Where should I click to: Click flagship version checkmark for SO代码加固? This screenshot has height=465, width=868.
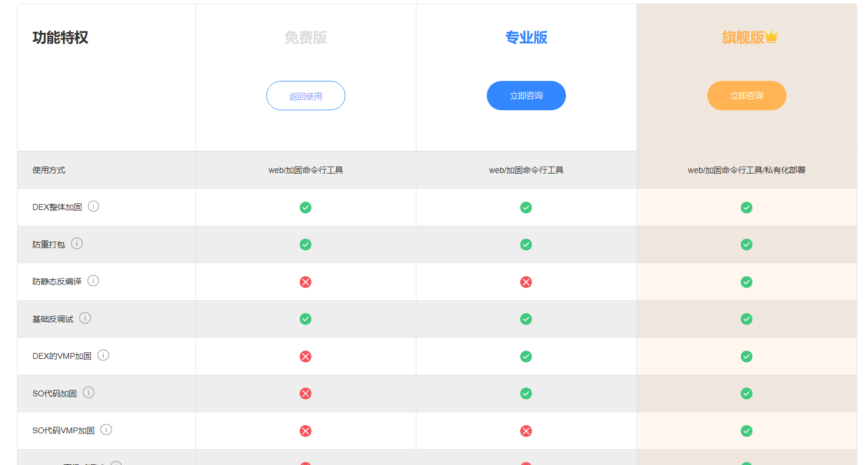point(747,393)
